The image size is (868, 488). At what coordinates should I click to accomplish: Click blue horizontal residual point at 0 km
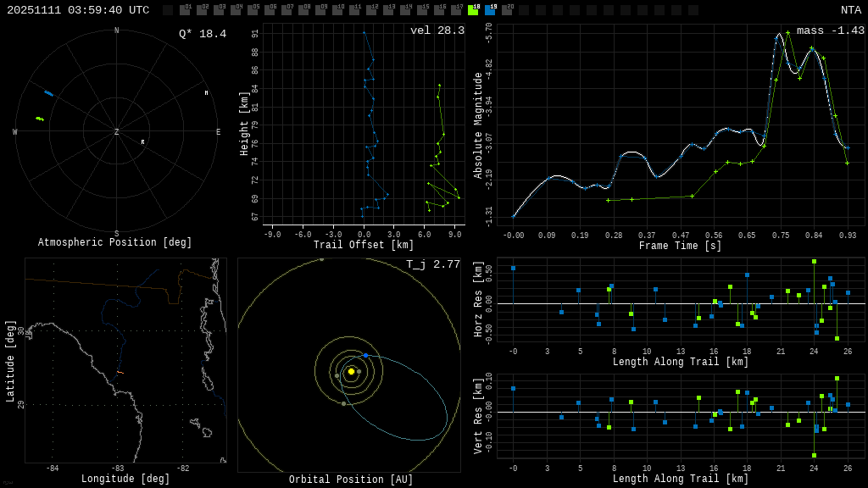tap(513, 269)
